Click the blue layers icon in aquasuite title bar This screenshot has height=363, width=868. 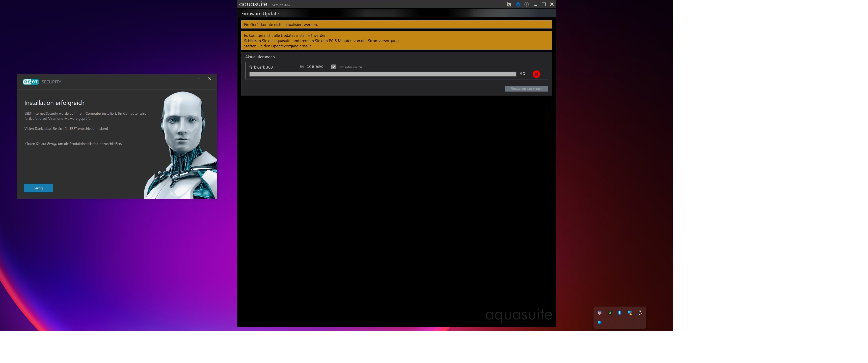click(x=518, y=4)
